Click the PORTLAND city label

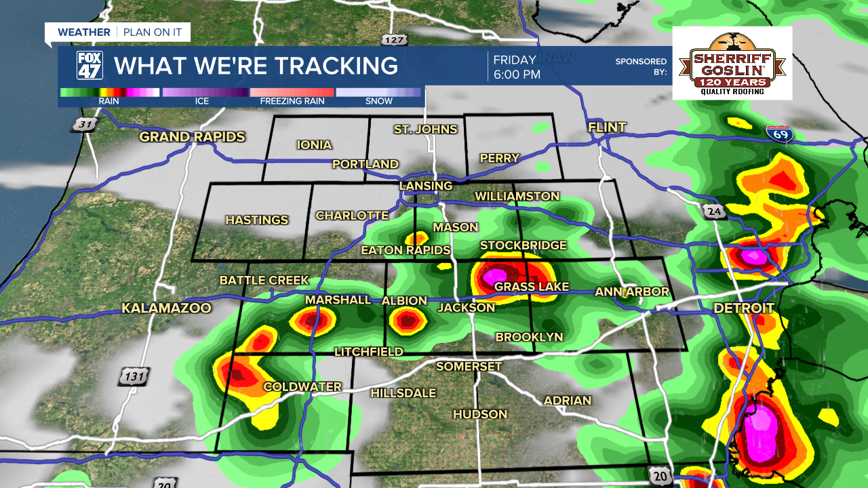[x=366, y=164]
